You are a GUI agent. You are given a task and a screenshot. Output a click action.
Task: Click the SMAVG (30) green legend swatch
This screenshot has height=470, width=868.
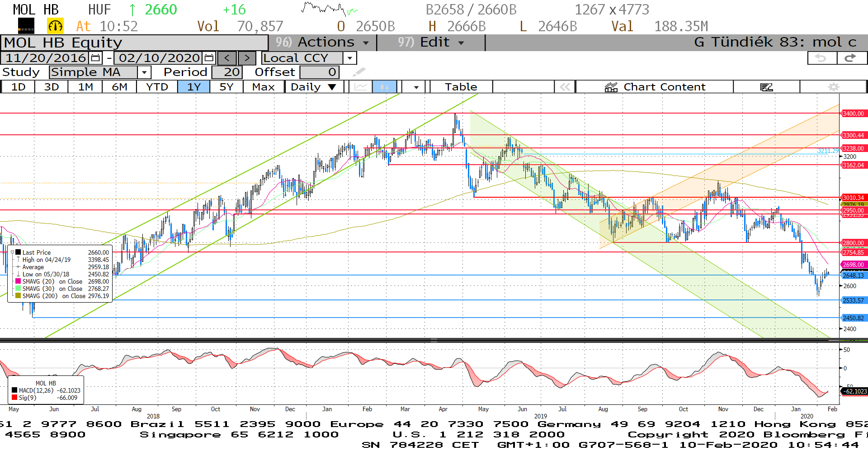tap(18, 289)
